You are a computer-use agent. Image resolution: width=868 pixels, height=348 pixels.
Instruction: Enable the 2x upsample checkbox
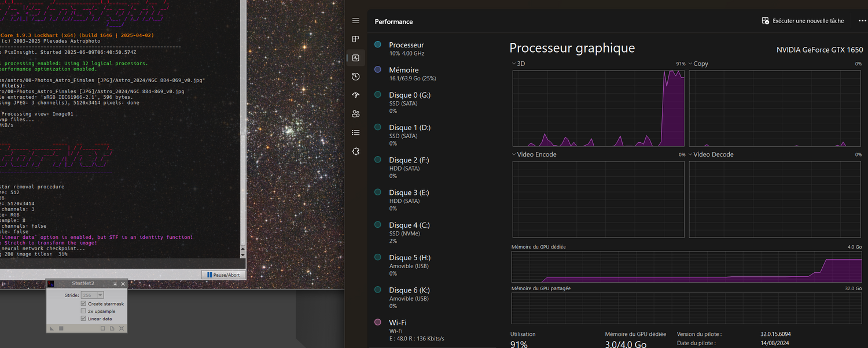pyautogui.click(x=83, y=311)
